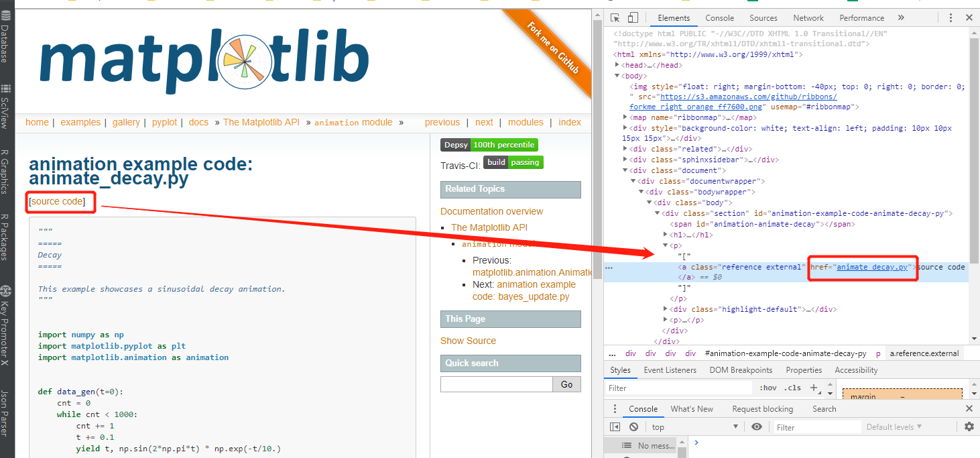This screenshot has width=980, height=458.
Task: Switch to the Console tab in top bar
Action: pos(720,18)
